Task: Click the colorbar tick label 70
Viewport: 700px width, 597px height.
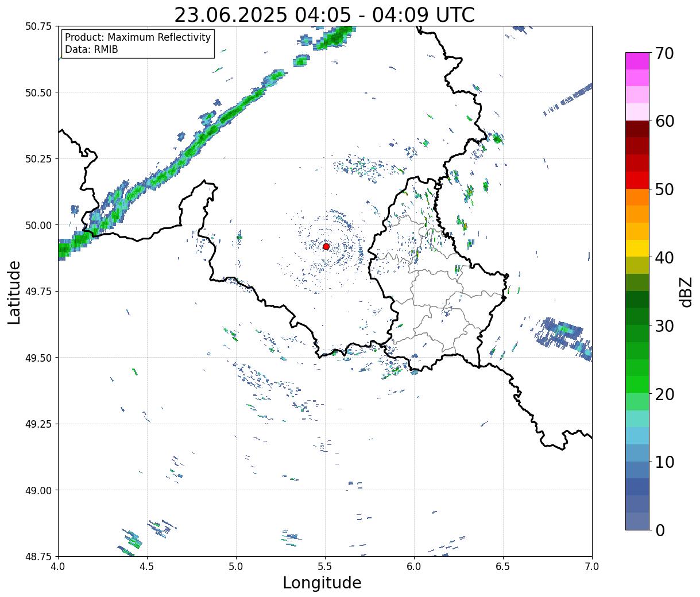Action: pos(664,53)
